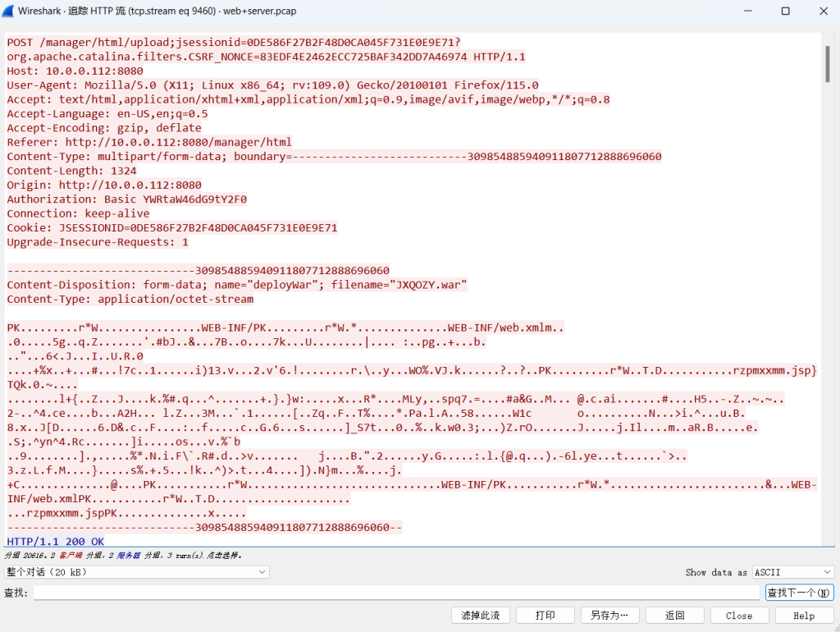Click the 另存为… save as button

click(x=610, y=616)
